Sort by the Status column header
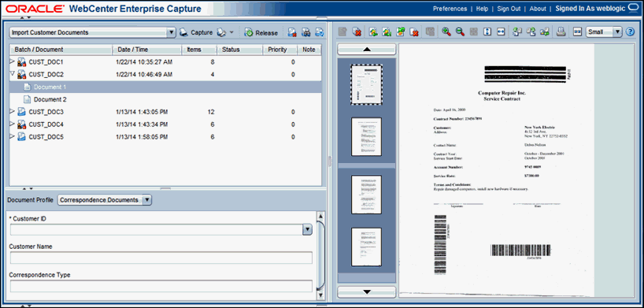 239,50
